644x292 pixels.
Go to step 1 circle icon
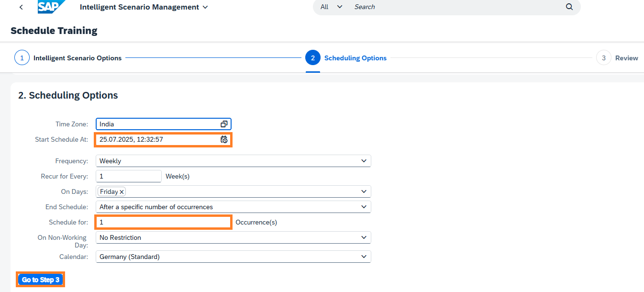(22, 58)
